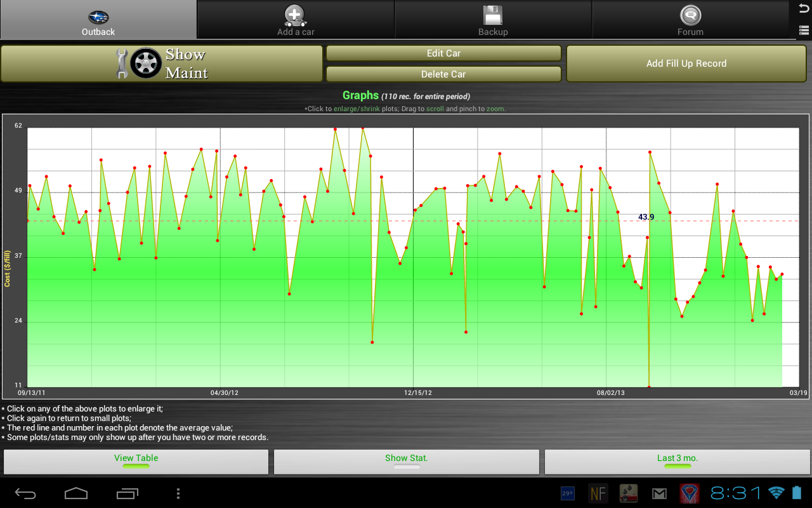This screenshot has height=508, width=812.
Task: Tap the undo arrow icon top right
Action: click(x=803, y=9)
